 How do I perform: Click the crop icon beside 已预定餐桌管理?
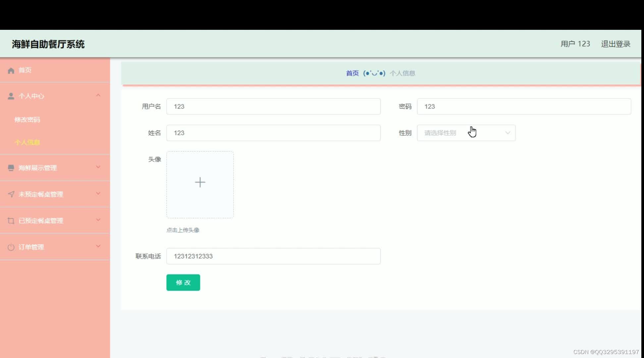11,221
